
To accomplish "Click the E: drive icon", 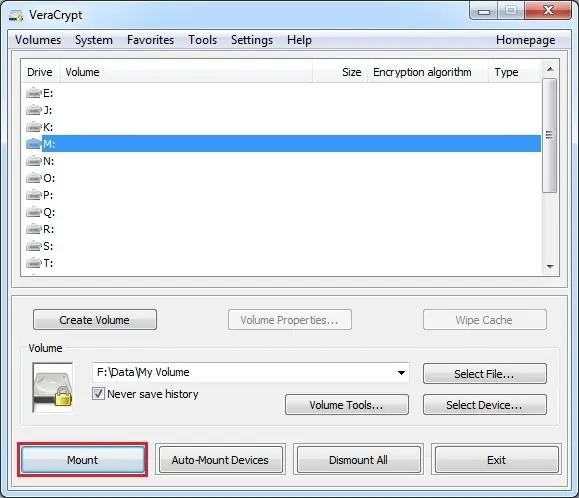I will pos(34,93).
